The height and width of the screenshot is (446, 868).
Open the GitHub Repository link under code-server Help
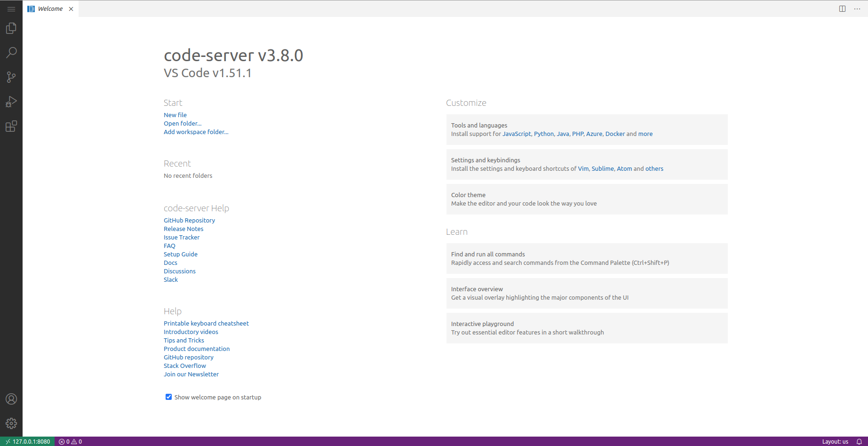[x=189, y=220]
